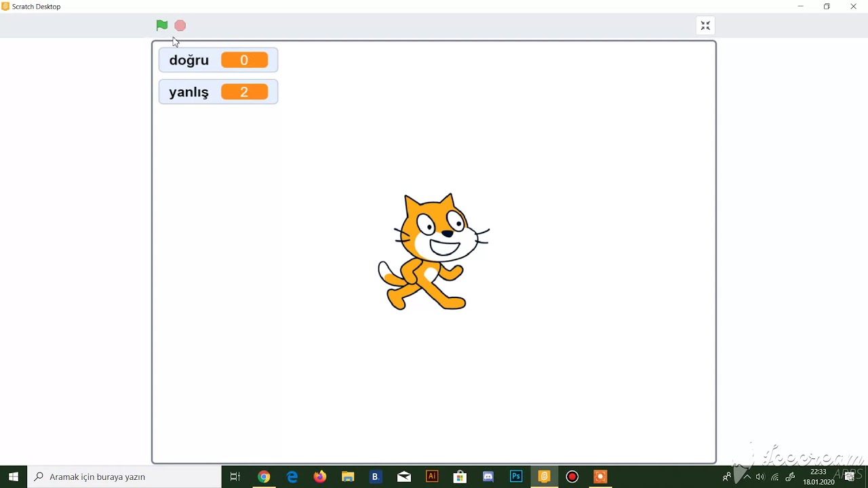Image resolution: width=868 pixels, height=488 pixels.
Task: Open Microsoft Store from taskbar
Action: pyautogui.click(x=460, y=476)
